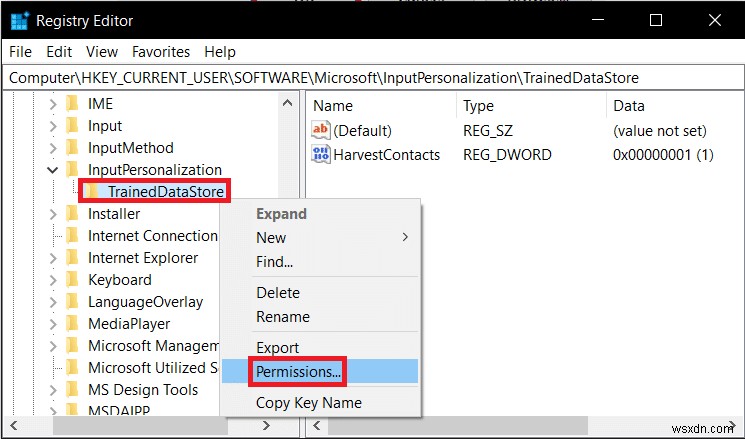Viewport: 745px width, 439px height.
Task: Click the REG_SZ type cell
Action: click(x=488, y=131)
